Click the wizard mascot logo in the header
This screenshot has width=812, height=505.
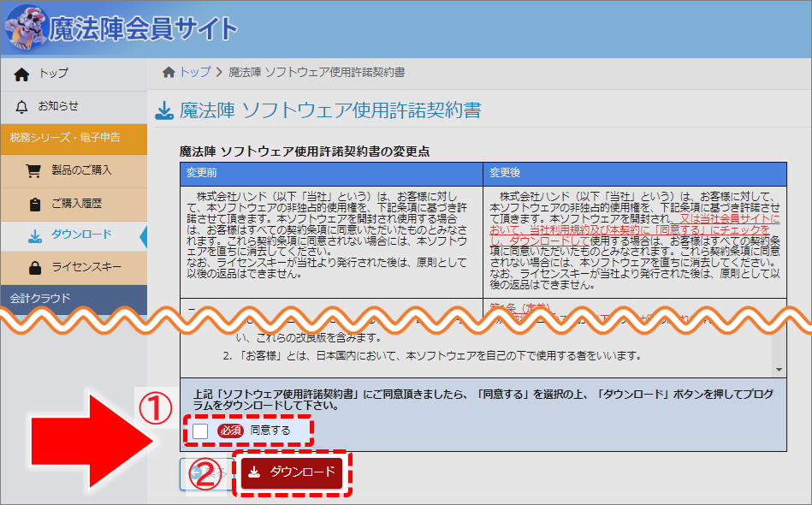point(26,26)
